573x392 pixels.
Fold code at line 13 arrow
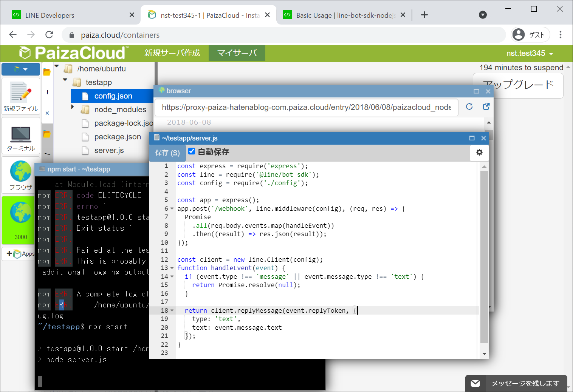pyautogui.click(x=172, y=268)
